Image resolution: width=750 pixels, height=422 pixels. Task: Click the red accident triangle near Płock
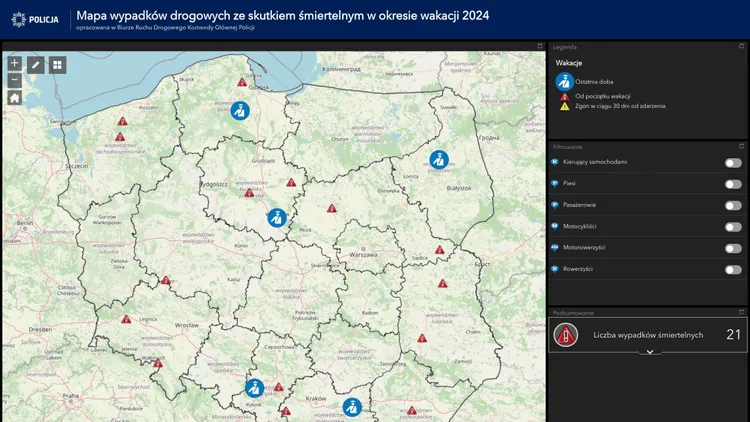click(x=331, y=208)
